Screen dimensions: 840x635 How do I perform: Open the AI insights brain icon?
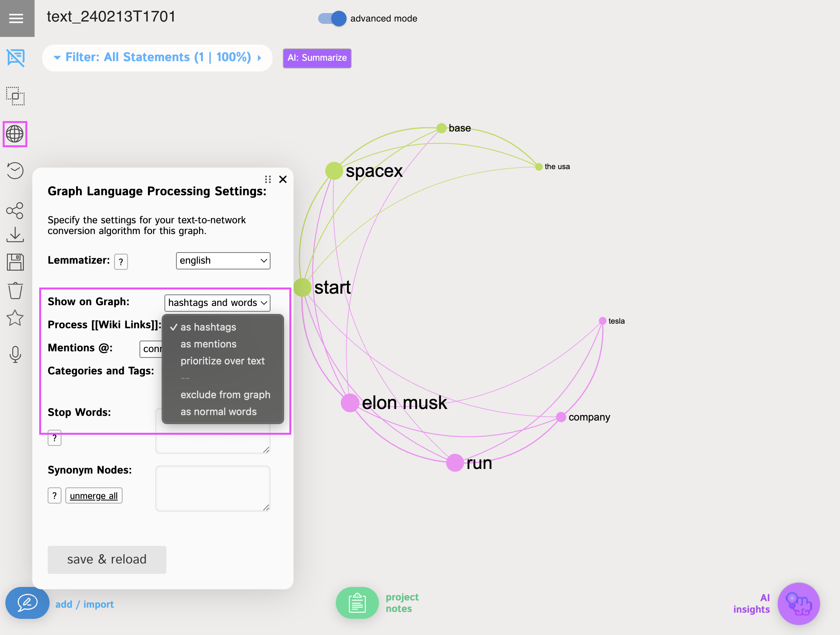[x=798, y=604]
